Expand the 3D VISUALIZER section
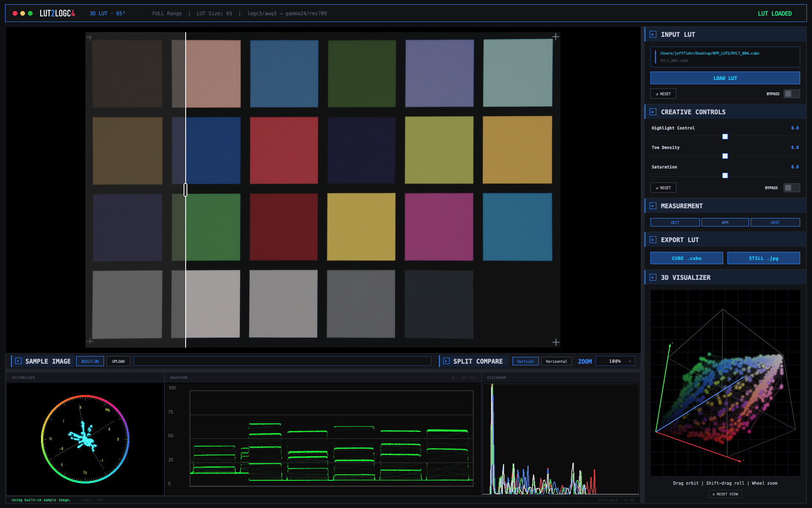 653,277
